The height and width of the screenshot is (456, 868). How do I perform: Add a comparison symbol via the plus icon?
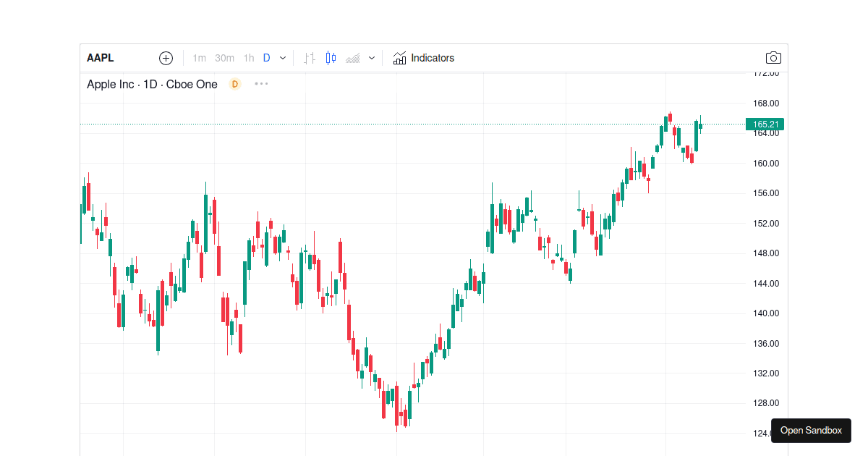click(166, 58)
